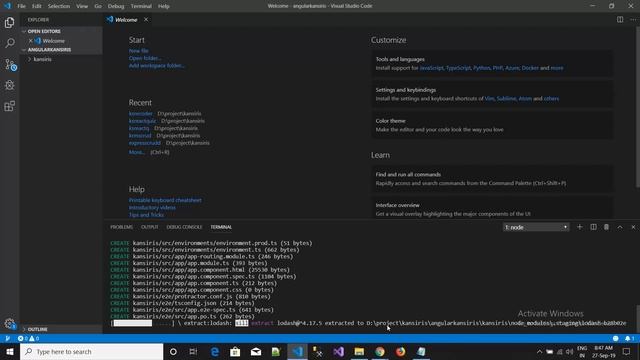
Task: Click the feedback smiley in status bar
Action: pyautogui.click(x=616, y=338)
